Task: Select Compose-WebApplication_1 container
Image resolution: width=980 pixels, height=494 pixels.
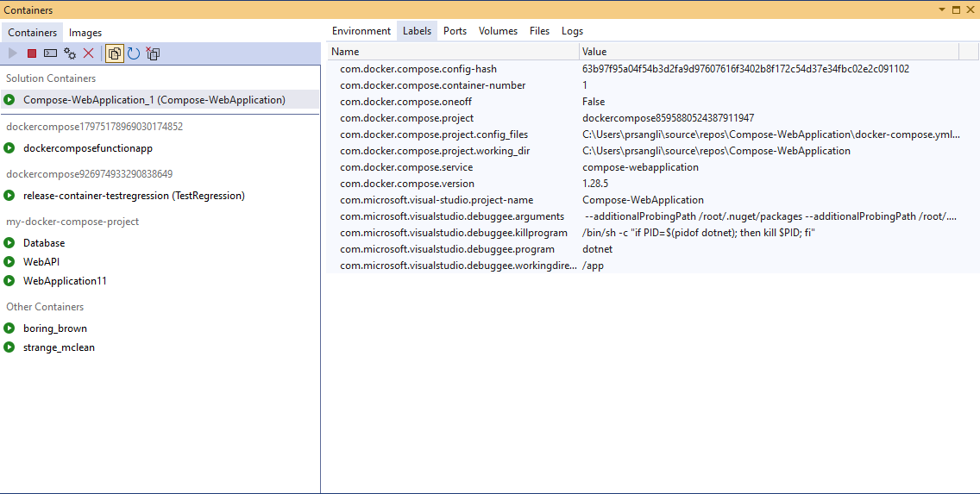Action: [154, 100]
